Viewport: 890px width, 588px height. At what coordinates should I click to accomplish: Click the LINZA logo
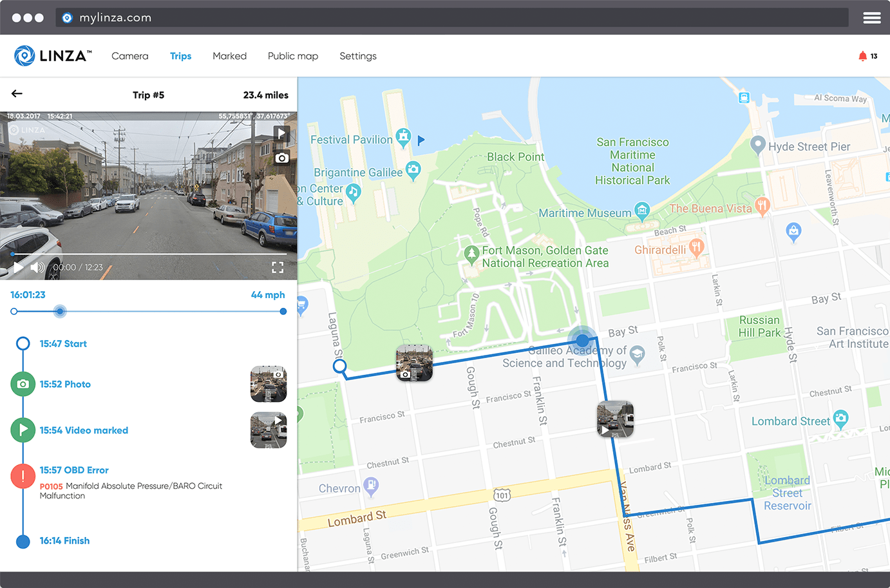tap(53, 56)
